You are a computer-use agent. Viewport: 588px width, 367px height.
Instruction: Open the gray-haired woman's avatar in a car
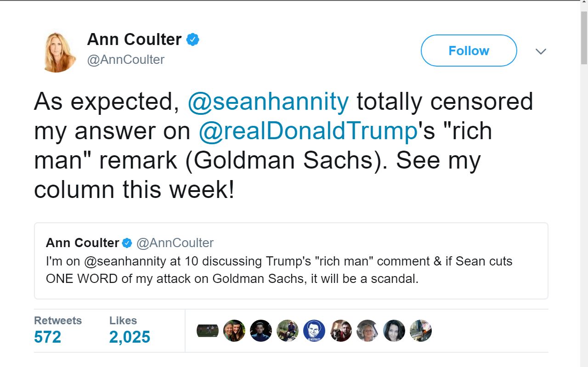tap(367, 331)
